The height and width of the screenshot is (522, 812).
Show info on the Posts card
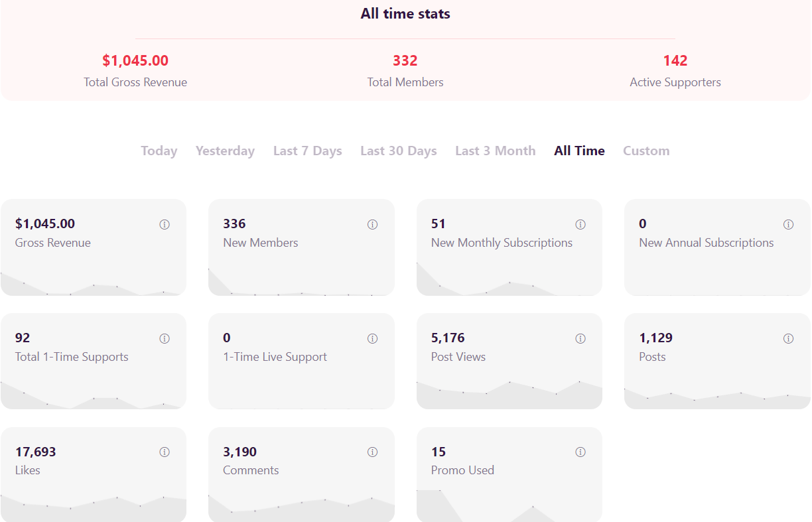789,339
